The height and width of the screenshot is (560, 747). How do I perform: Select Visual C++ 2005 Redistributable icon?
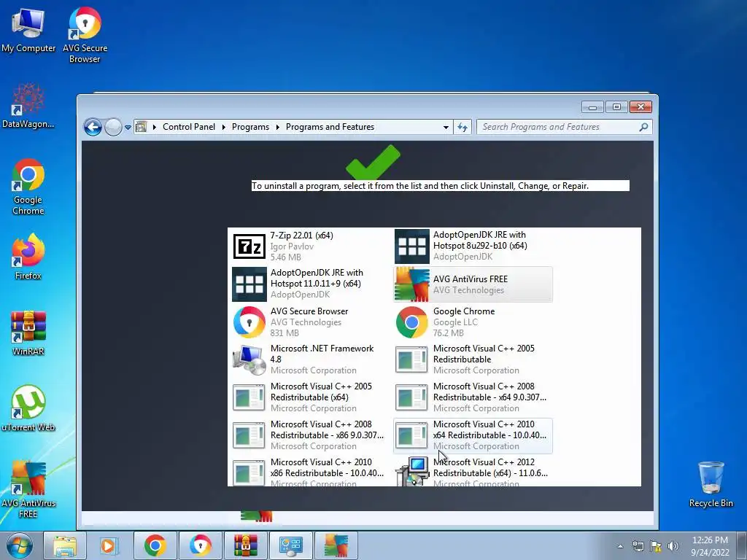coord(411,359)
